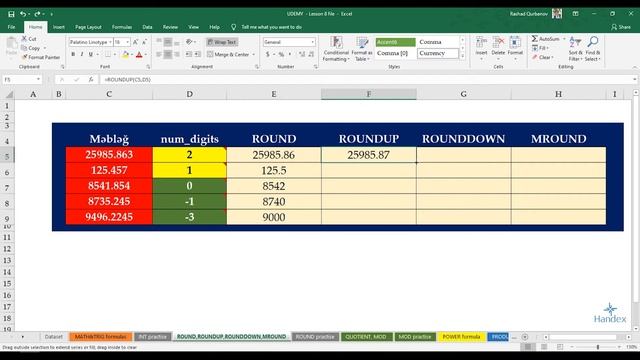The width and height of the screenshot is (640, 360).
Task: Select cell containing 25985.87
Action: point(369,155)
